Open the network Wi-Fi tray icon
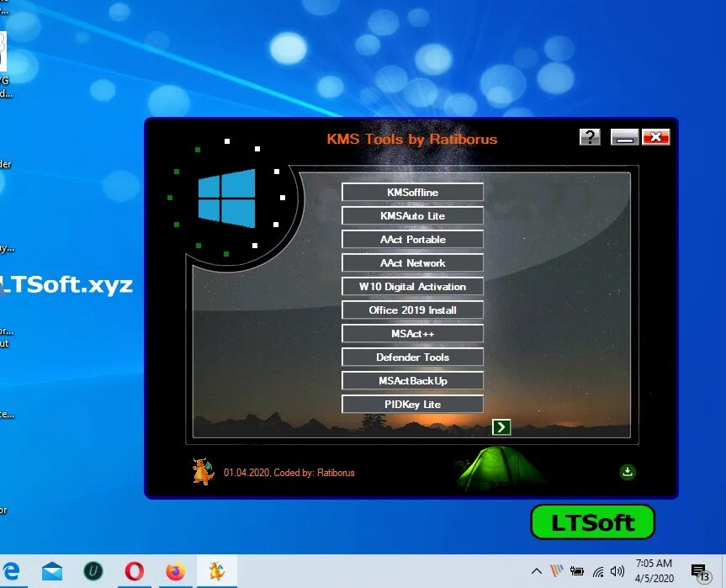Screen dimensions: 726x588 (598, 572)
